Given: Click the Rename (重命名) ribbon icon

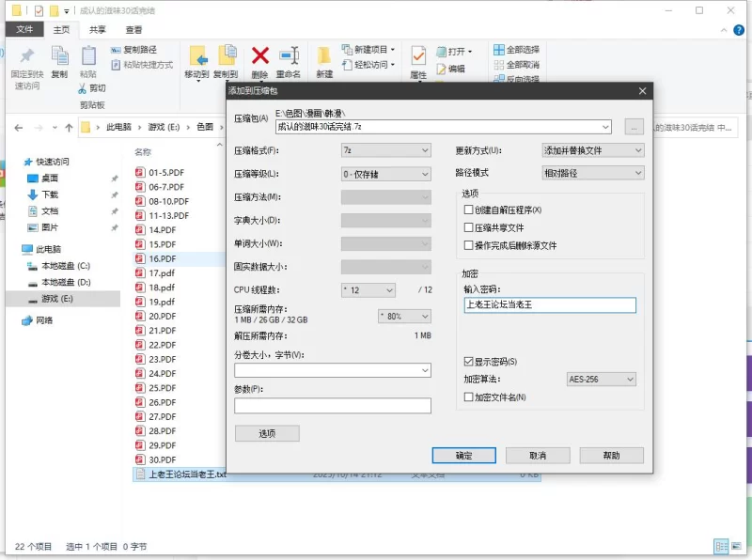Looking at the screenshot, I should click(x=289, y=56).
